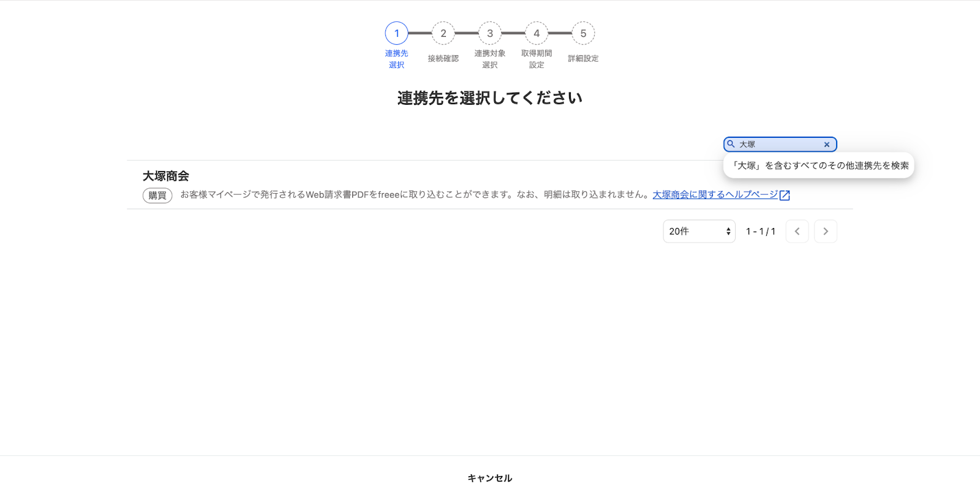Click the search field containing 大塚
The image size is (980, 500).
[780, 144]
